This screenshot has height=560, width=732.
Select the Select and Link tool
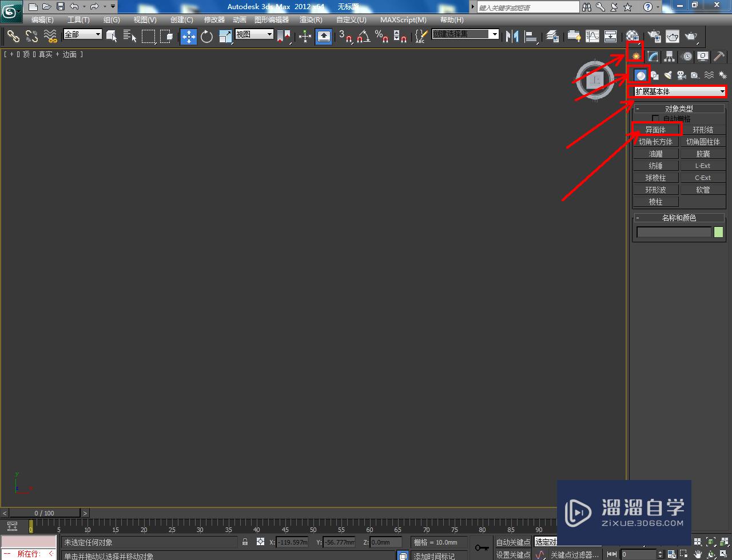click(x=13, y=36)
